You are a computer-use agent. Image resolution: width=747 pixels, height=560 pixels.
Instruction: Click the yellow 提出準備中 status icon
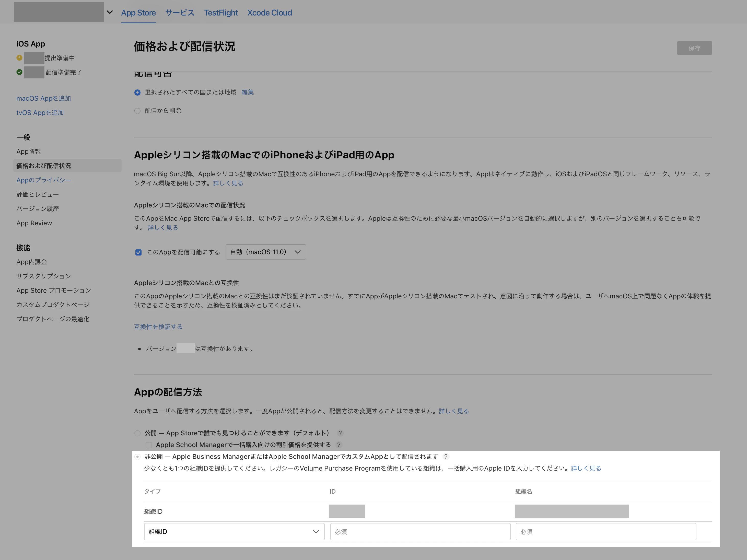[x=20, y=58]
